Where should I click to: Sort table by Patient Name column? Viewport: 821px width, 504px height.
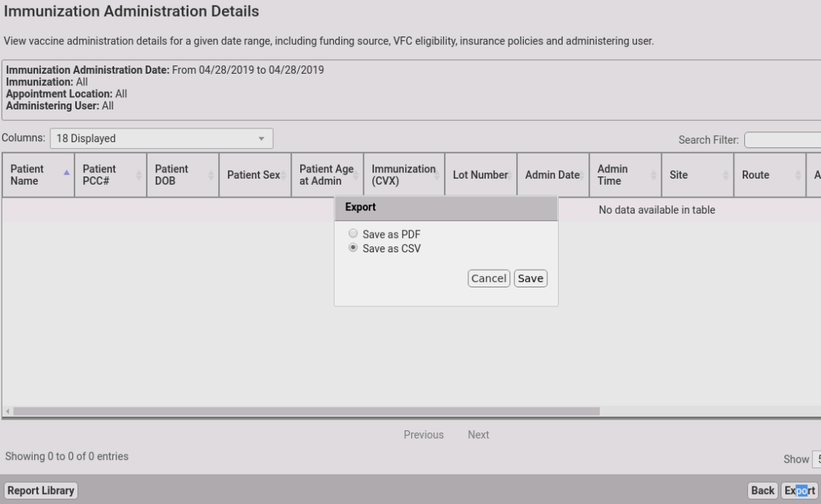[x=38, y=175]
